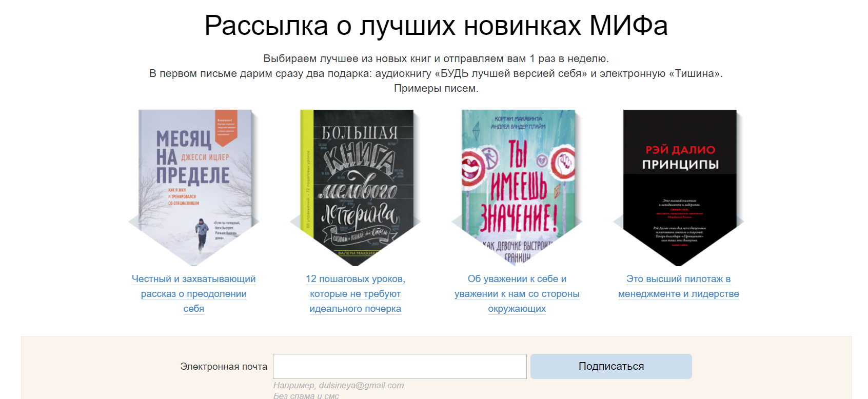This screenshot has height=399, width=868.
Task: Open link «Это высший пилотаж в менеджменте и лидерстве»
Action: click(x=679, y=286)
